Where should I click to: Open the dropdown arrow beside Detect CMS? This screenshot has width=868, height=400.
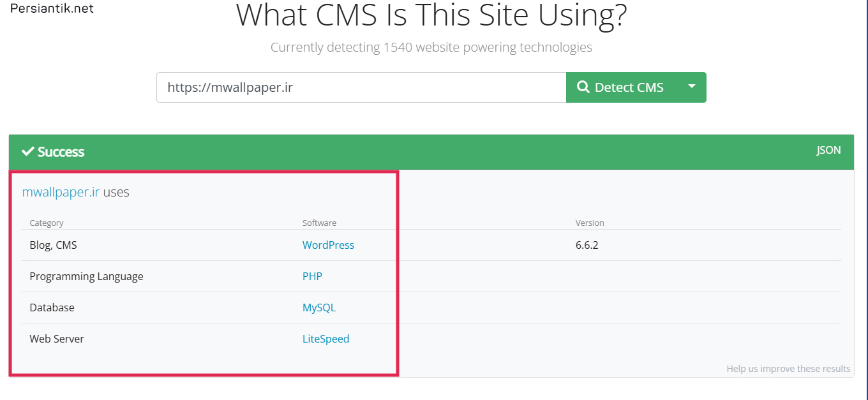click(691, 87)
